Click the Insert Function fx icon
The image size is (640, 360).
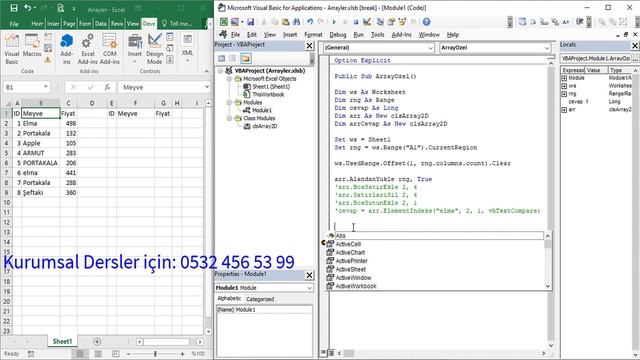[x=107, y=87]
